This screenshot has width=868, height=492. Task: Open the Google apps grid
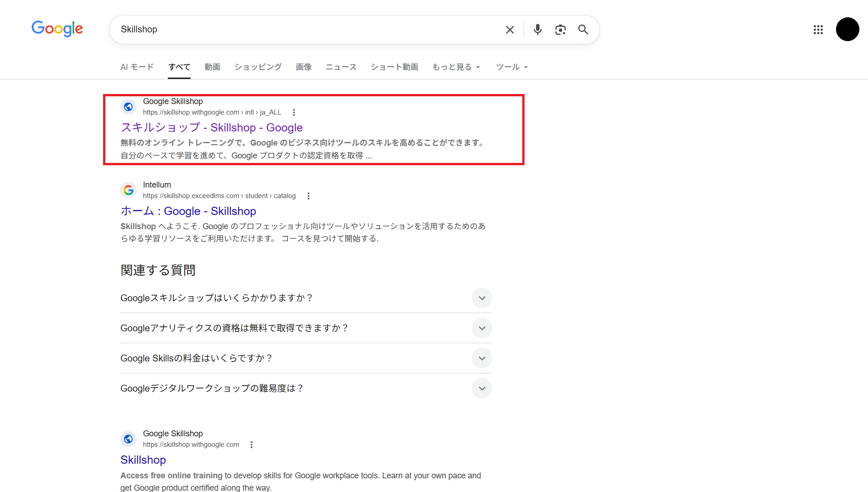tap(818, 30)
